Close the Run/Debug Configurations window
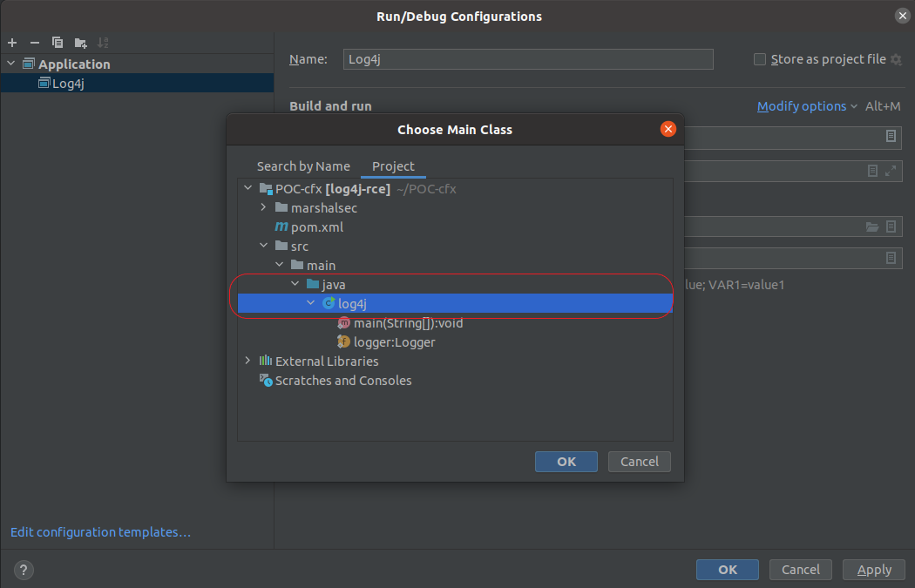This screenshot has height=588, width=915. pos(902,16)
